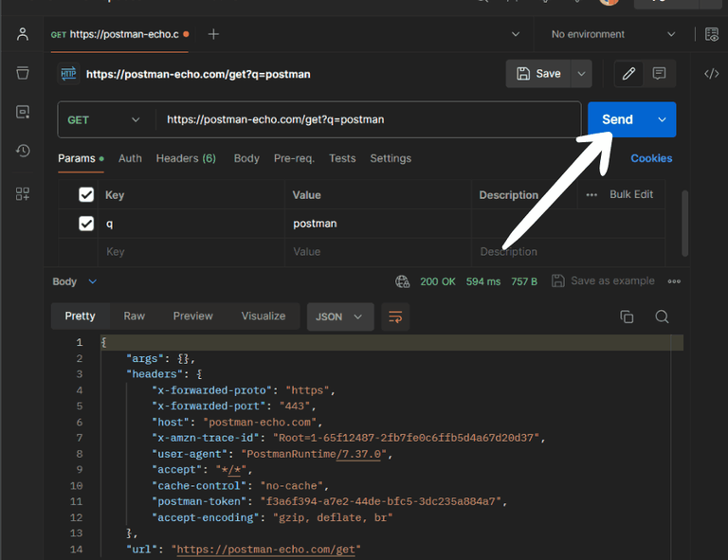Open the response more options dots
The height and width of the screenshot is (560, 728).
674,281
